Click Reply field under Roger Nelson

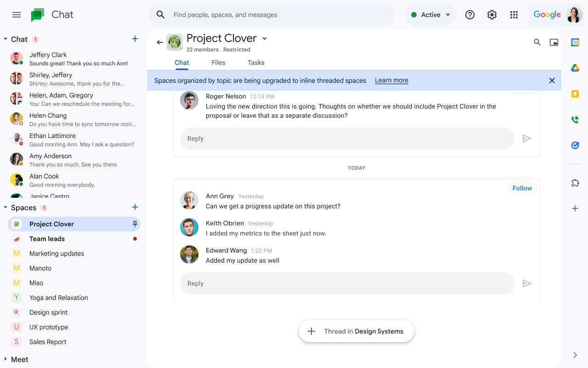[347, 138]
